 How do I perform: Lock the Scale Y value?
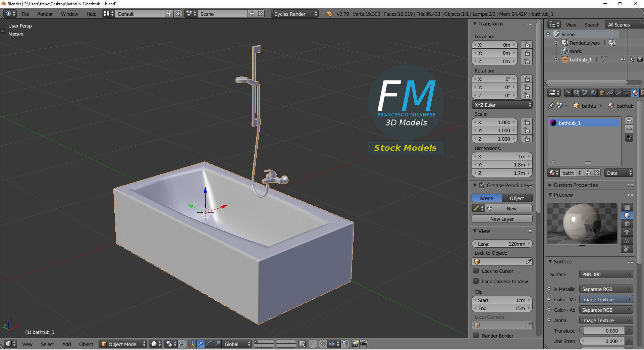point(527,131)
